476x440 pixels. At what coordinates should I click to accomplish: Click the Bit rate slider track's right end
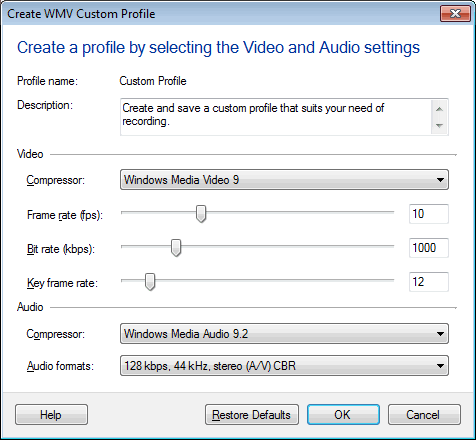click(x=392, y=246)
